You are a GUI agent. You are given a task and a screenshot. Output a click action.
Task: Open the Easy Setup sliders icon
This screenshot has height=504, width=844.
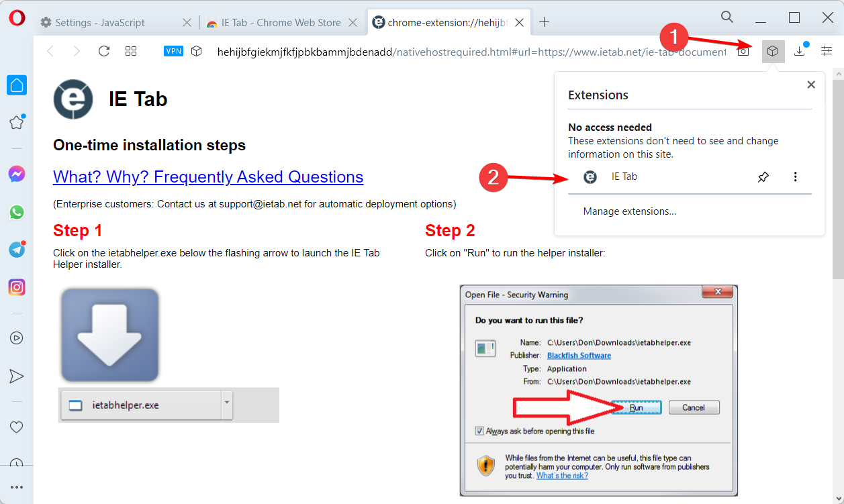click(827, 51)
